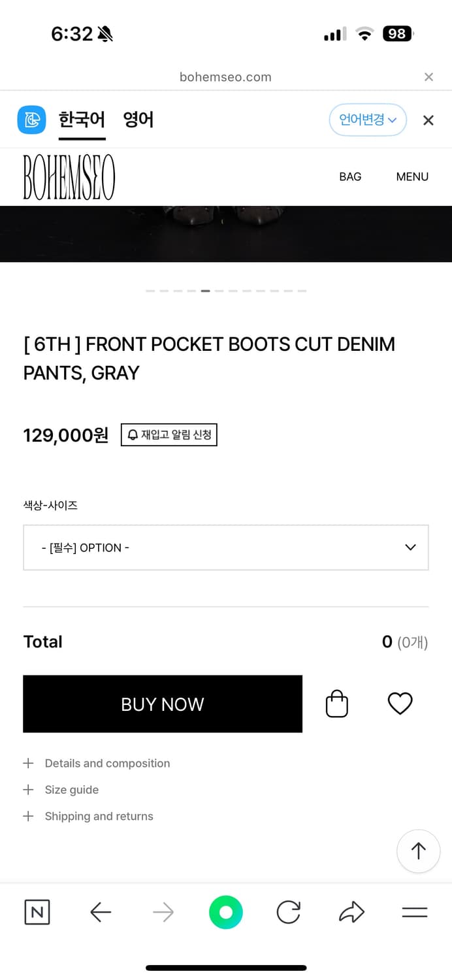Tap the Papago translate app icon
452x980 pixels.
coord(31,120)
